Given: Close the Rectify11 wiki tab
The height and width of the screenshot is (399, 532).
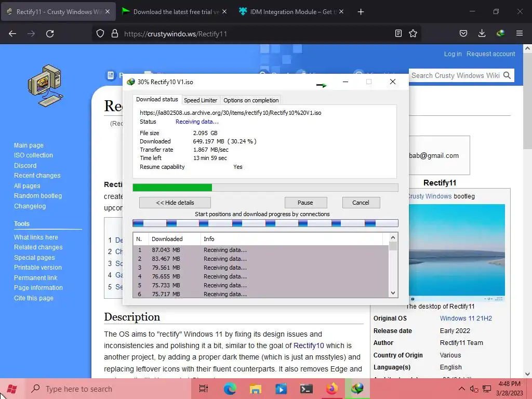Looking at the screenshot, I should tap(108, 11).
